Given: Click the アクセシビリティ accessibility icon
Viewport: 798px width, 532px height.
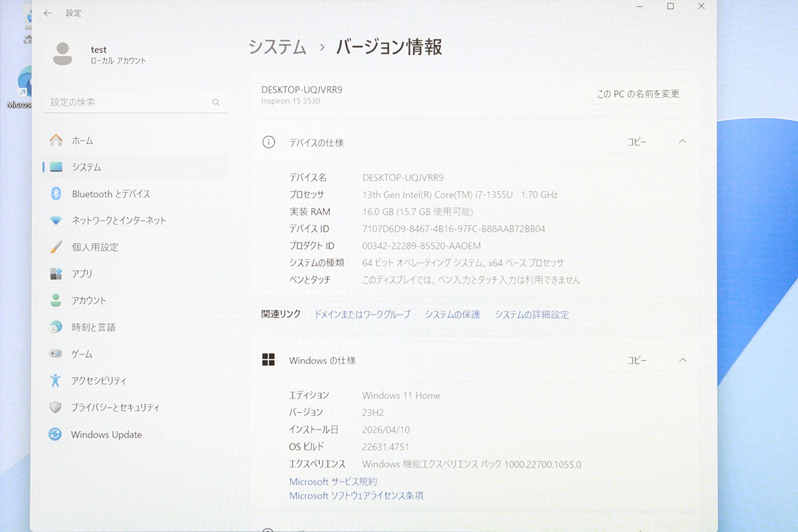Looking at the screenshot, I should [x=56, y=380].
